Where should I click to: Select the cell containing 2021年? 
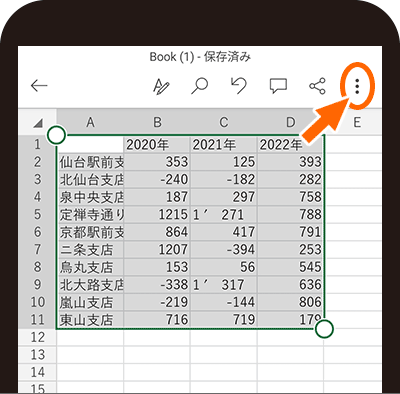click(x=224, y=144)
